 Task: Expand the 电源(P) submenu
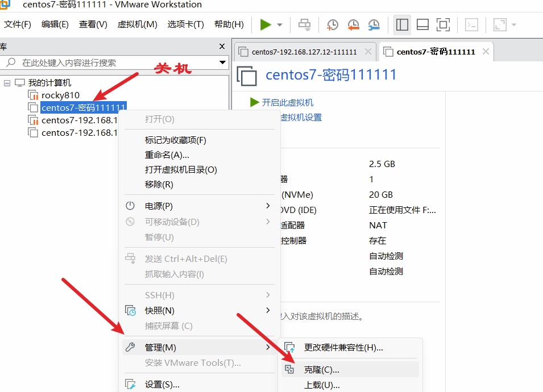(200, 206)
